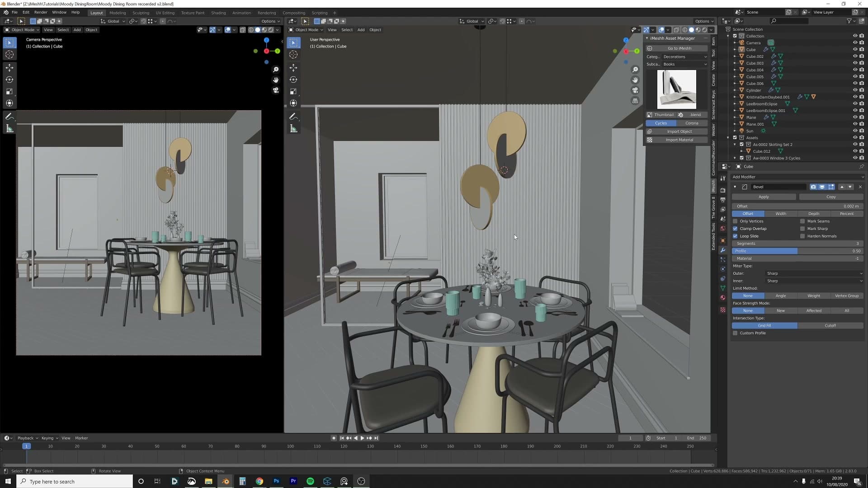The width and height of the screenshot is (868, 488).
Task: Select the Transform tool in camera viewport
Action: tap(9, 103)
